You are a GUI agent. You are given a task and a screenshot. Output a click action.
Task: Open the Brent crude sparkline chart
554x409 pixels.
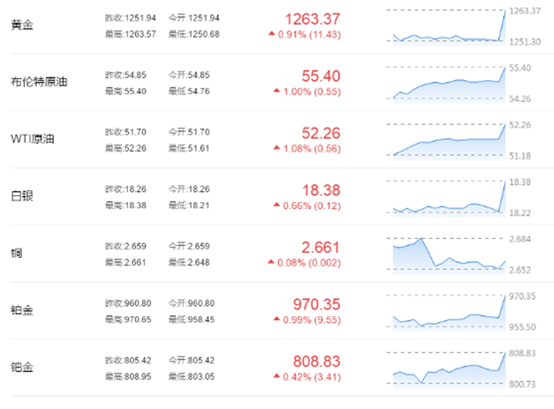(446, 84)
